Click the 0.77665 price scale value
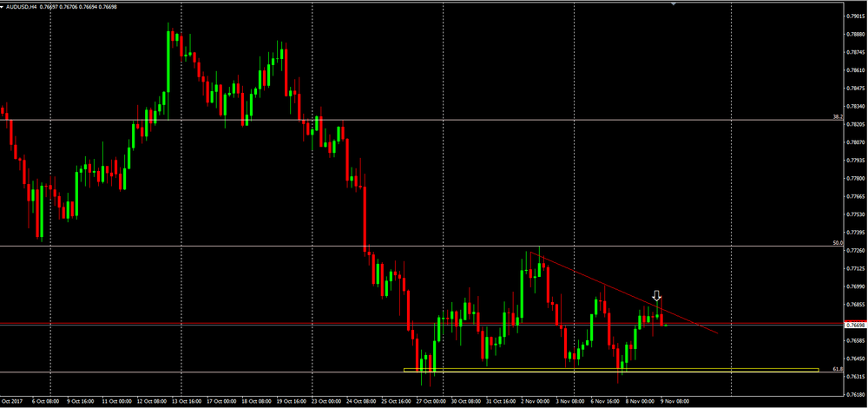This screenshot has width=868, height=408. click(857, 196)
